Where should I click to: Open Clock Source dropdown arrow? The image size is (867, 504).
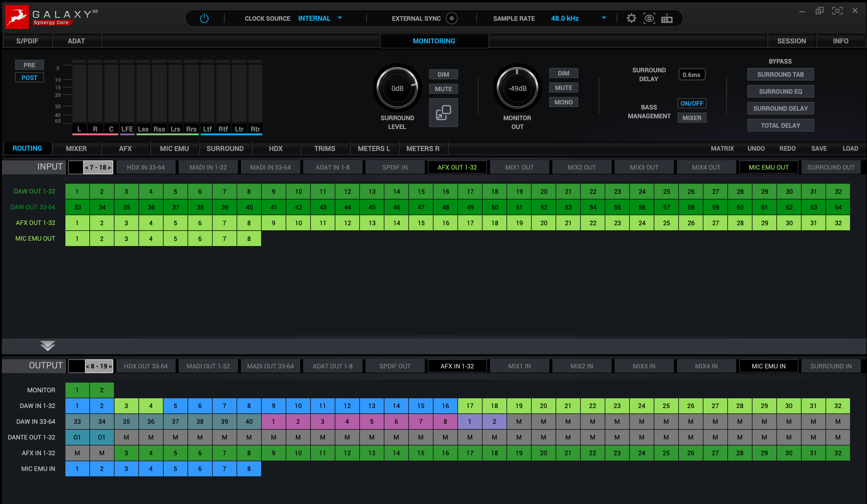[x=339, y=18]
